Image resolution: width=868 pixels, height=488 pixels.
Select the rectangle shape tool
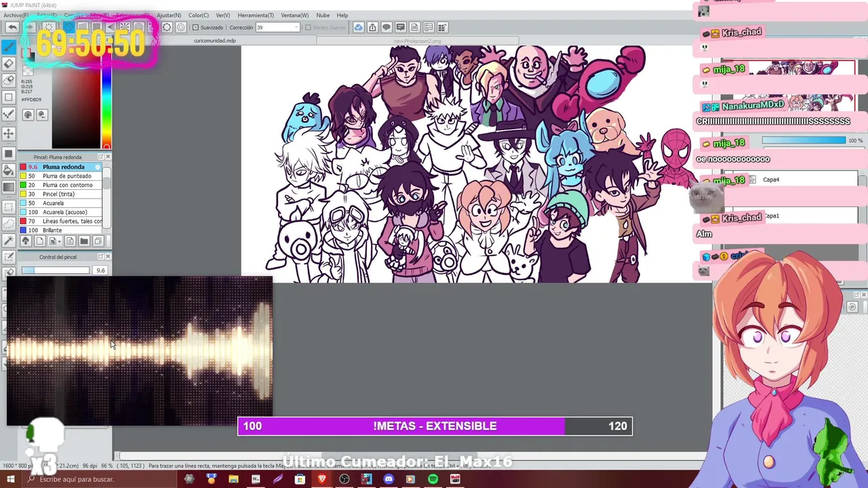click(9, 98)
